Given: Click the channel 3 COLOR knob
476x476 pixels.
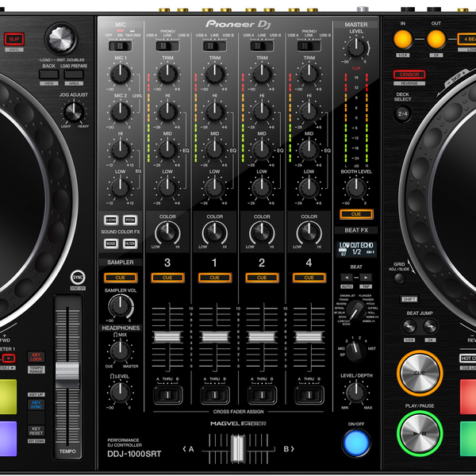Looking at the screenshot, I should [x=167, y=233].
